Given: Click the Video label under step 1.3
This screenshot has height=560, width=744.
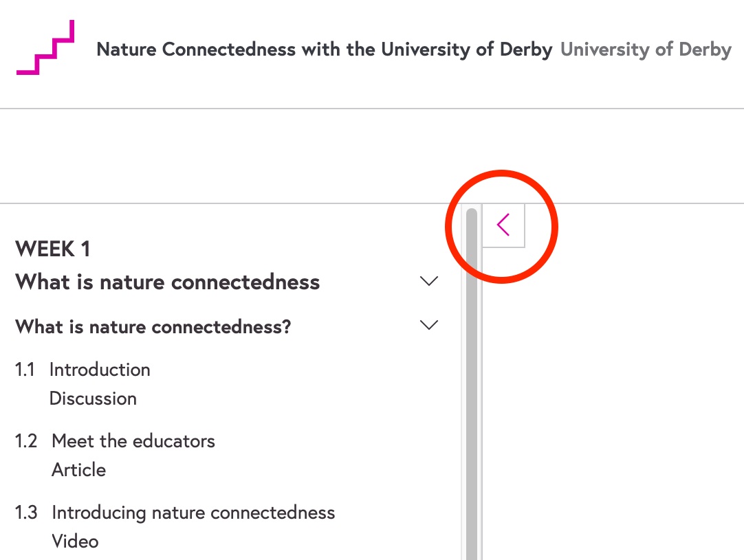Looking at the screenshot, I should click(75, 541).
